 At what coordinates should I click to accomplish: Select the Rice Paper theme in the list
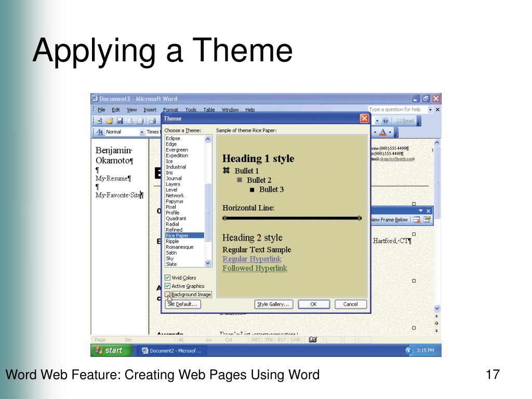[184, 235]
